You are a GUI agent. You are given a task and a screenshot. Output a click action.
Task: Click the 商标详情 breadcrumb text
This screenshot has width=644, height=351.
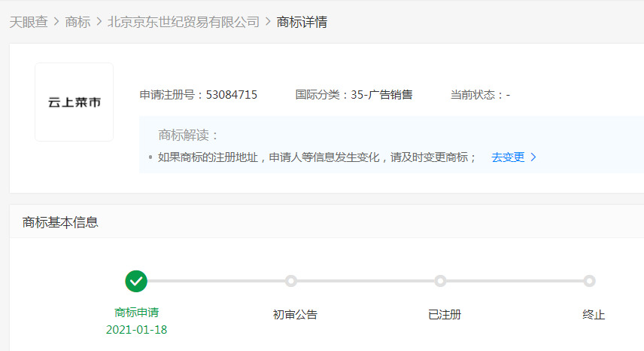(302, 22)
